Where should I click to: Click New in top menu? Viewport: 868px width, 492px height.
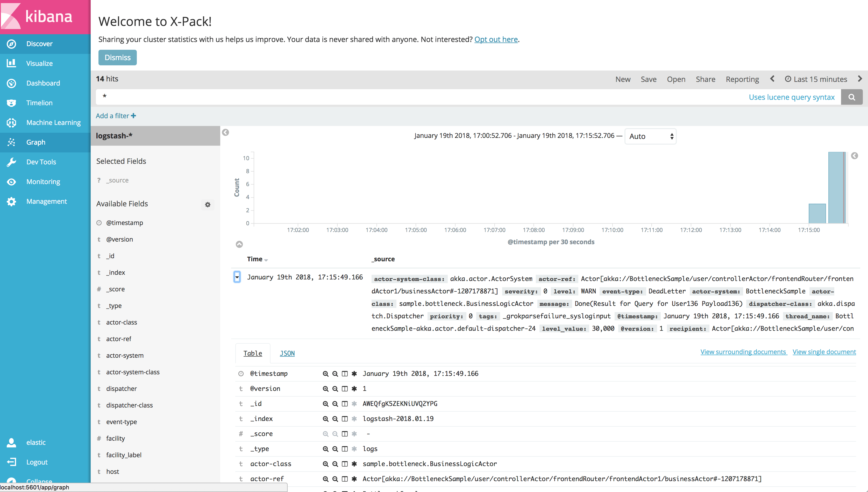coord(623,79)
